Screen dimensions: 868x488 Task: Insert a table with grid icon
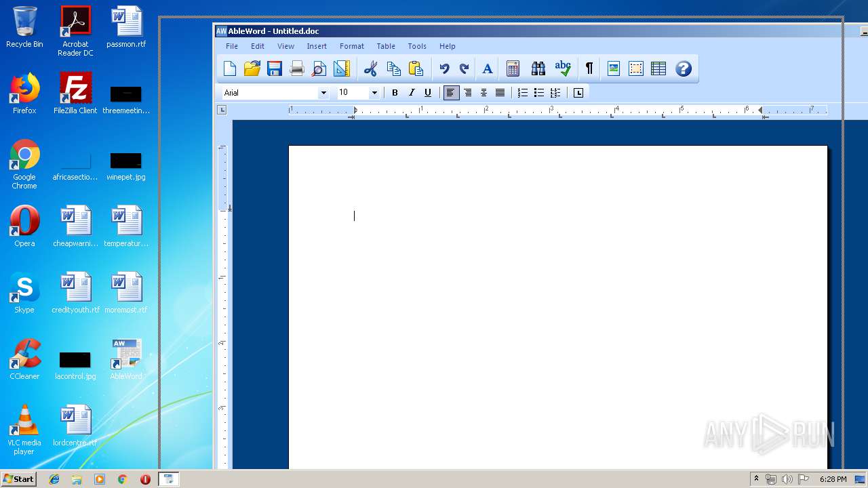(658, 68)
